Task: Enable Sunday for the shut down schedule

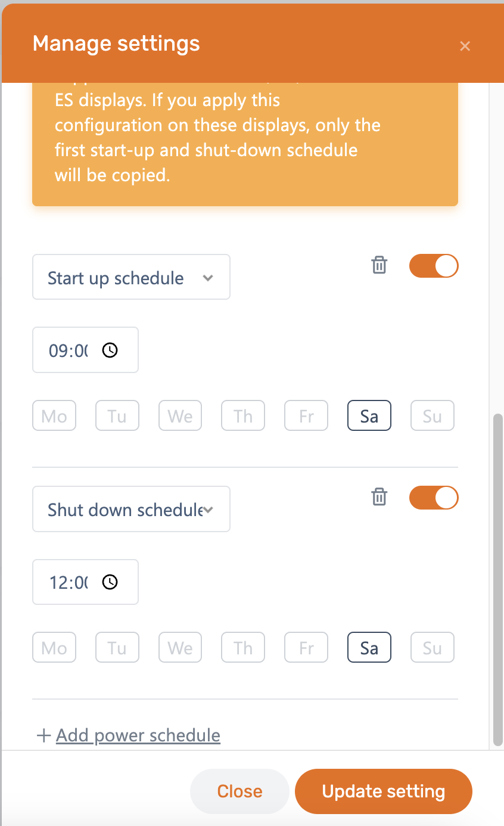Action: coord(433,647)
